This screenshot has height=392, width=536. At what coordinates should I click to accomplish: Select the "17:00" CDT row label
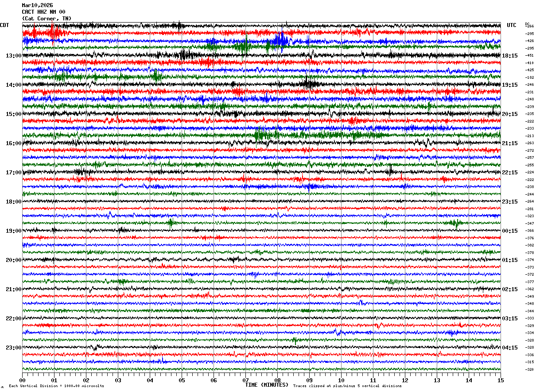click(14, 173)
